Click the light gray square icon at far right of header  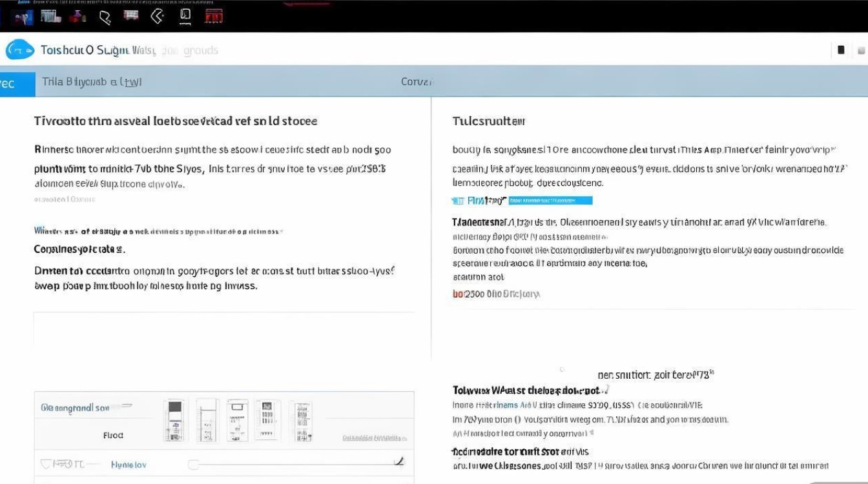click(x=861, y=50)
